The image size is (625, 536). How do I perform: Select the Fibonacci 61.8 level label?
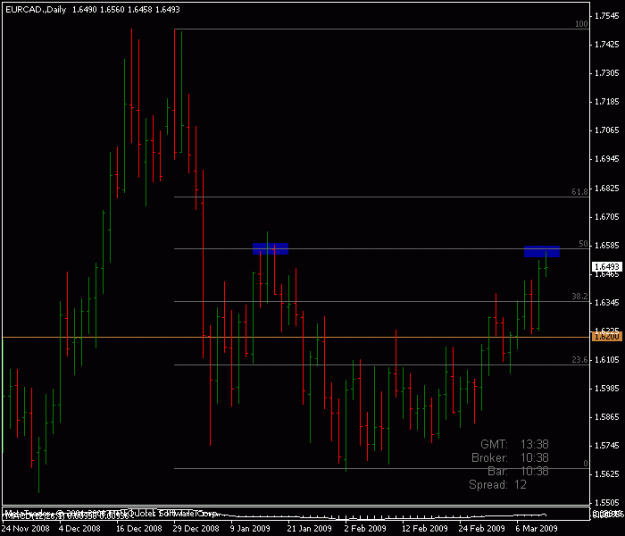pyautogui.click(x=580, y=192)
